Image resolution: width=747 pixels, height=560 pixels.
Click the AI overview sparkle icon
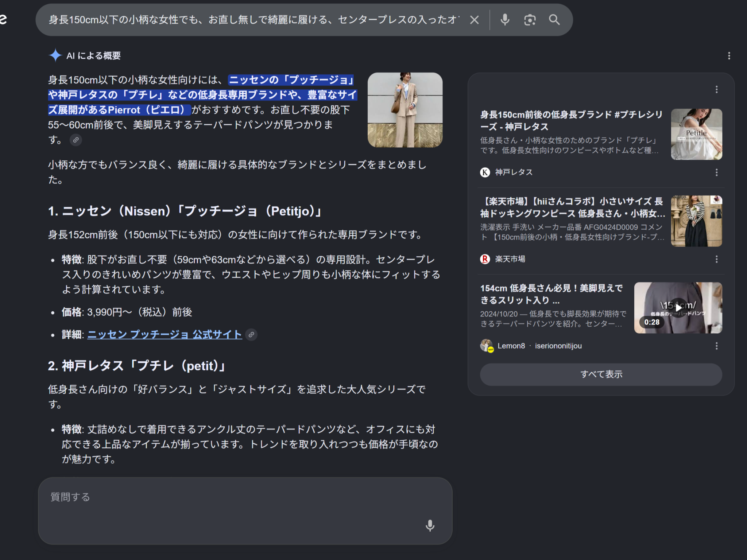coord(55,55)
